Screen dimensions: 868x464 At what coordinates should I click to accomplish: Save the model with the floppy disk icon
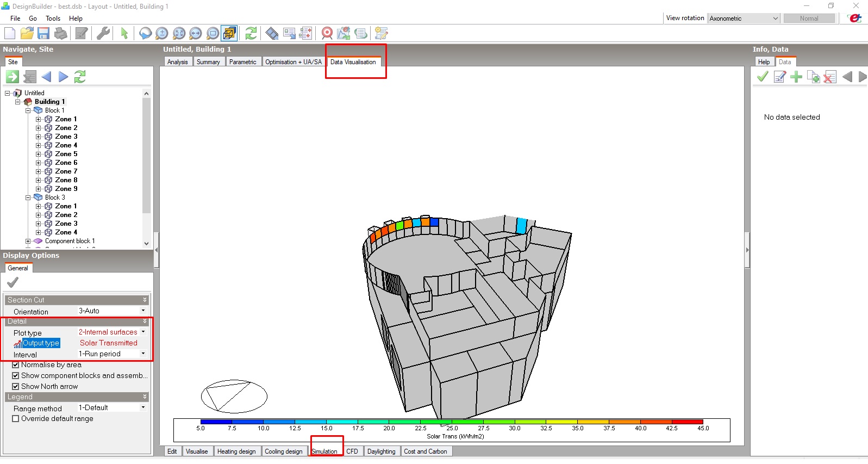(43, 33)
